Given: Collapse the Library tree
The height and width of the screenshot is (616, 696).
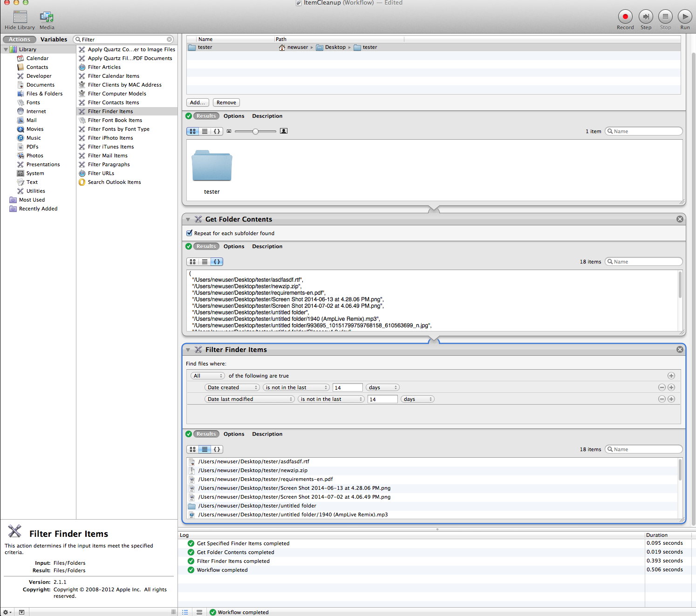Looking at the screenshot, I should click(6, 49).
